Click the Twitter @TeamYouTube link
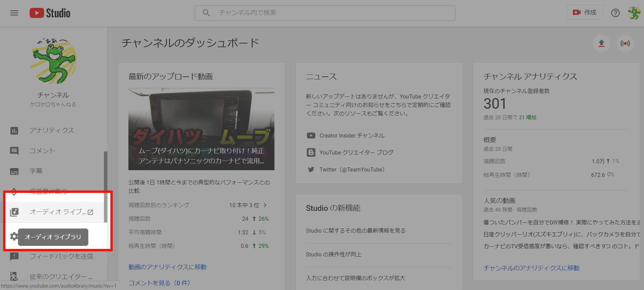644x290 pixels. 352,169
